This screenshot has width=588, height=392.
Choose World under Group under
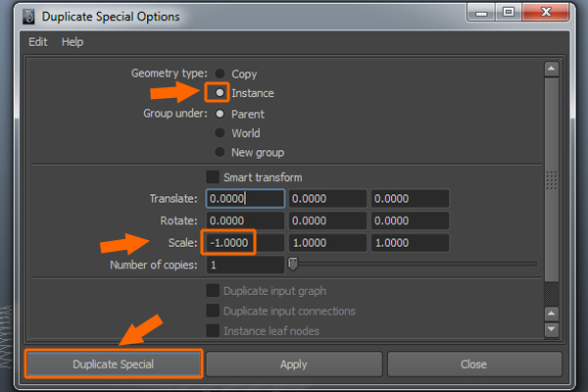point(220,132)
